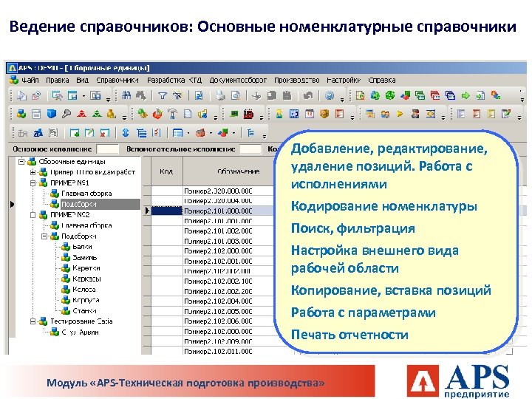Click the binoculars search icon
This screenshot has width=532, height=399.
point(126,95)
